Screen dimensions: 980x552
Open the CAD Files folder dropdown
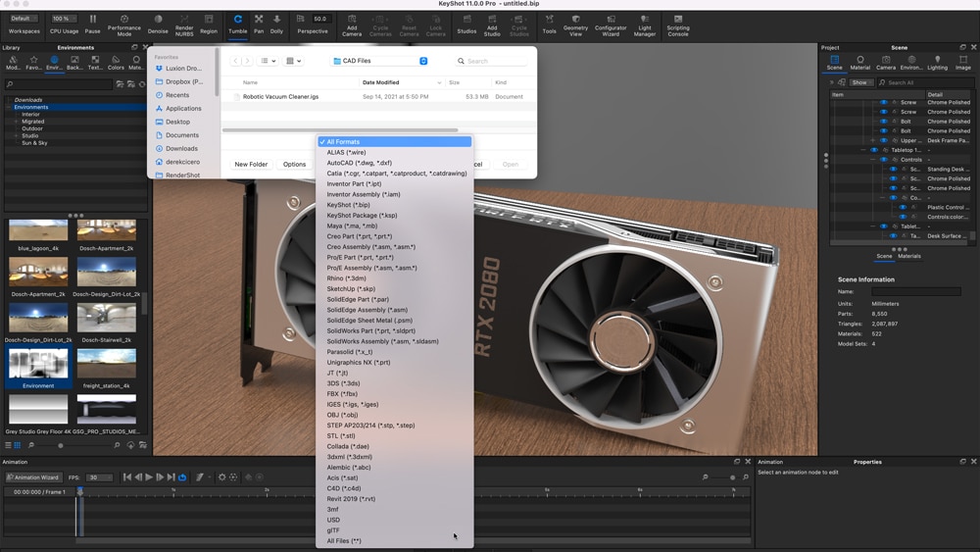(379, 61)
